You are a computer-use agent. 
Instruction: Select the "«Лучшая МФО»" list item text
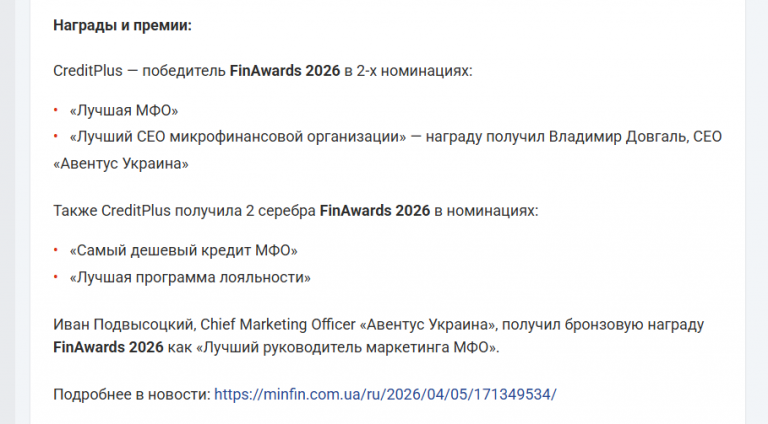123,110
